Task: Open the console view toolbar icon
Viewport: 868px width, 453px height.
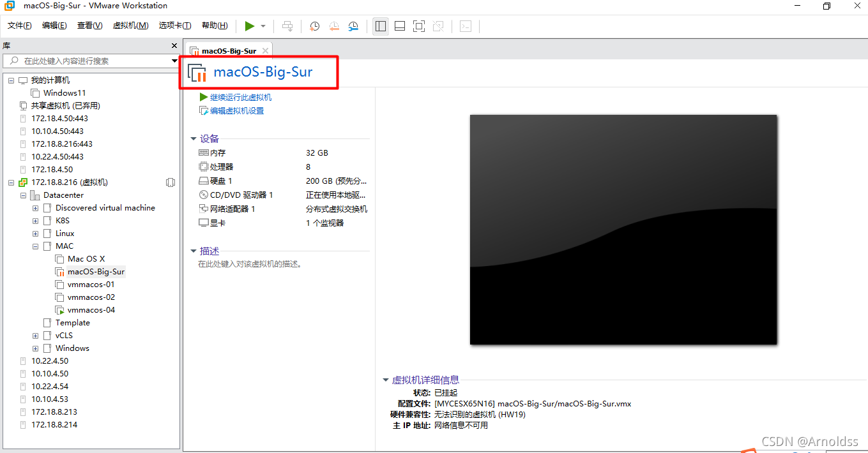Action: tap(466, 26)
